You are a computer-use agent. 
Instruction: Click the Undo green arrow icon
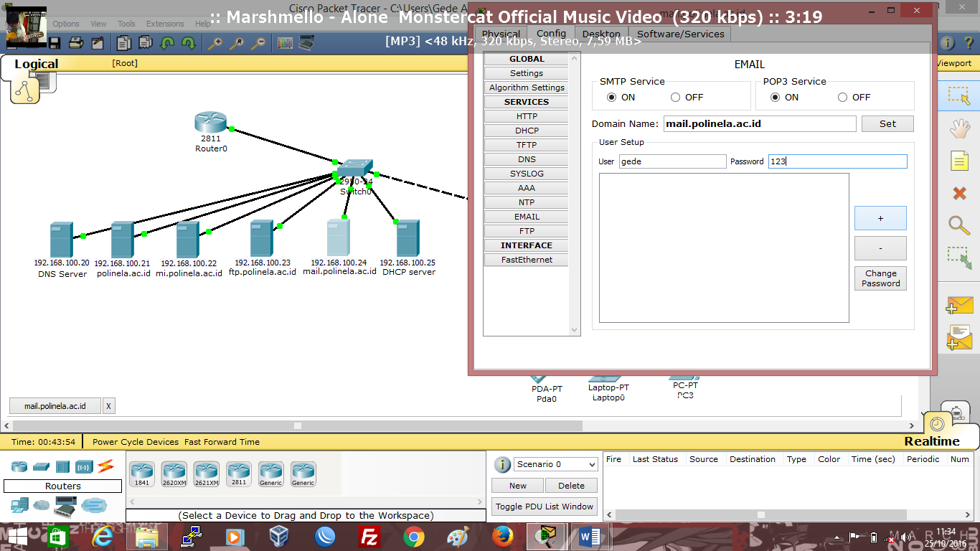(167, 43)
